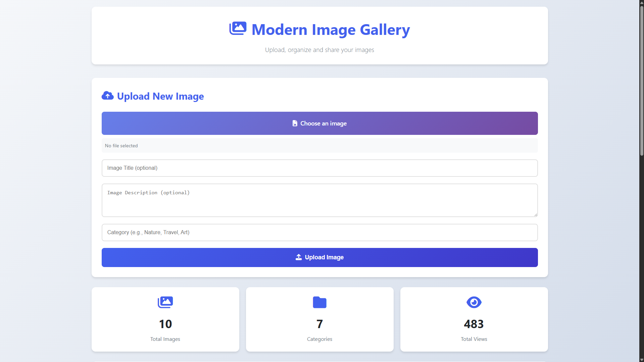Click the Categories folder icon
Image resolution: width=644 pixels, height=362 pixels.
[319, 302]
